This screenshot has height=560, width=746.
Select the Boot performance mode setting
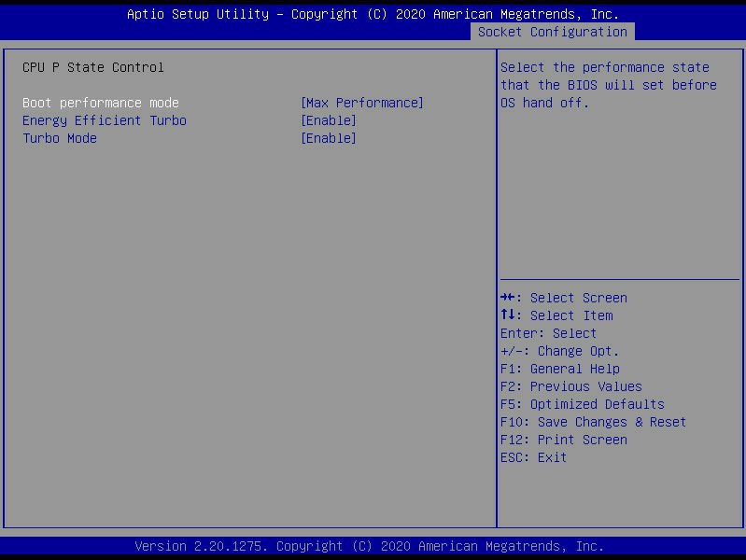tap(101, 103)
